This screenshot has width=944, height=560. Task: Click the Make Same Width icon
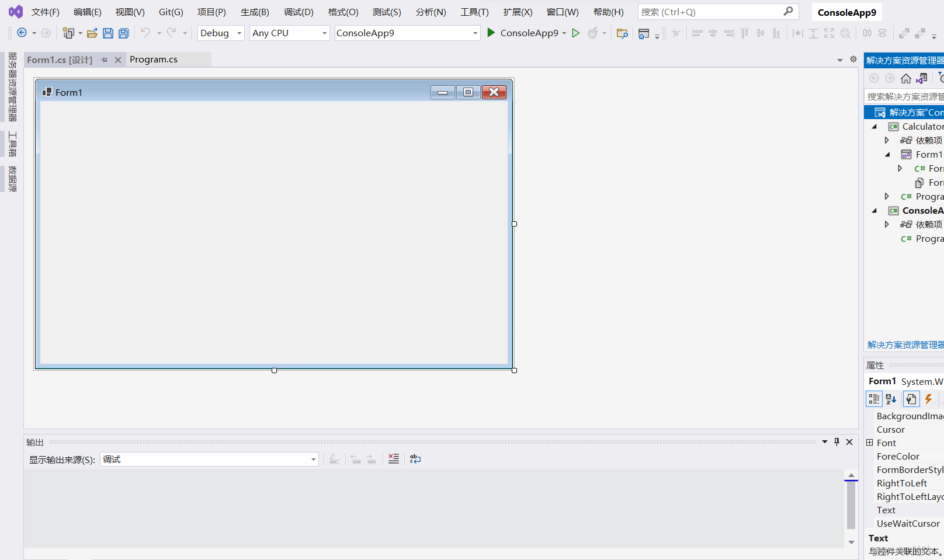[x=797, y=33]
